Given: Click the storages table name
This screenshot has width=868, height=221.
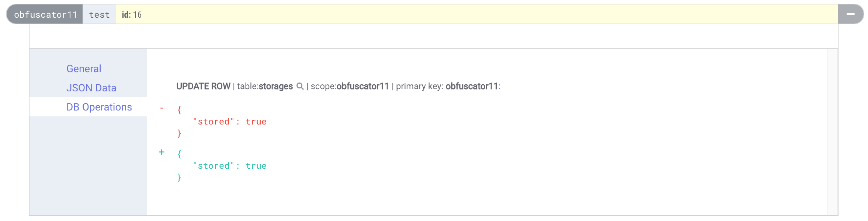Looking at the screenshot, I should [276, 86].
